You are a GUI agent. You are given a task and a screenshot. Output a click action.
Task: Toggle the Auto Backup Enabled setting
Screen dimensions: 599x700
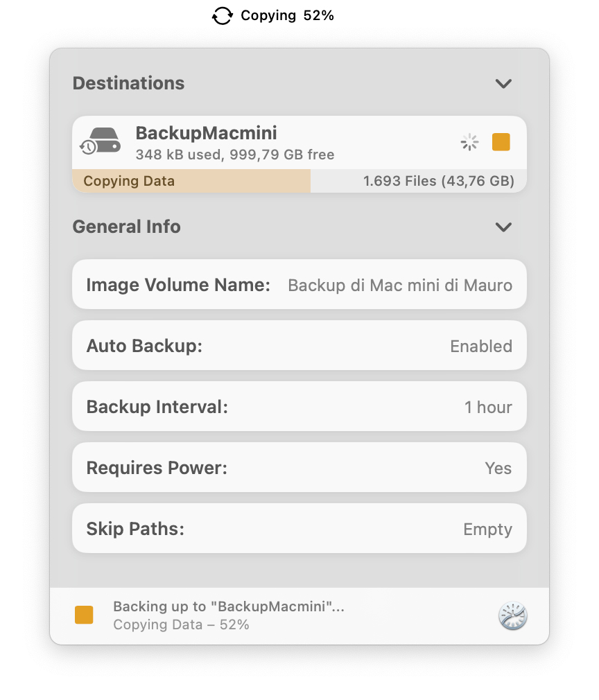click(480, 346)
